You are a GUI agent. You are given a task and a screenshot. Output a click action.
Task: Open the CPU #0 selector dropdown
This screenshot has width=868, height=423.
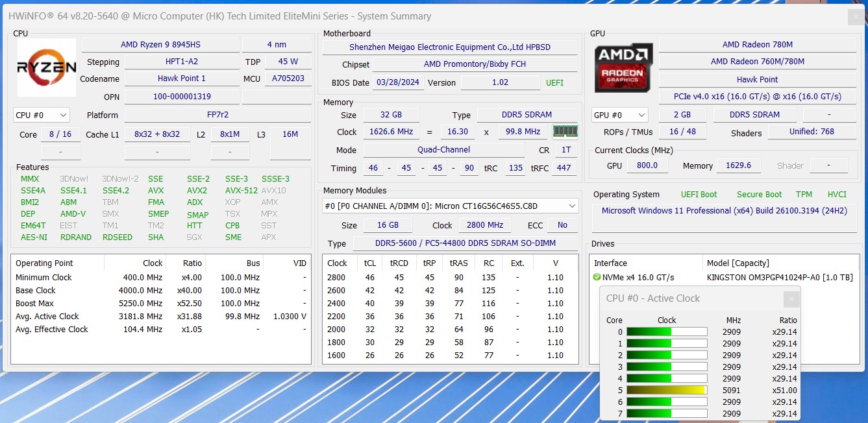pyautogui.click(x=42, y=115)
